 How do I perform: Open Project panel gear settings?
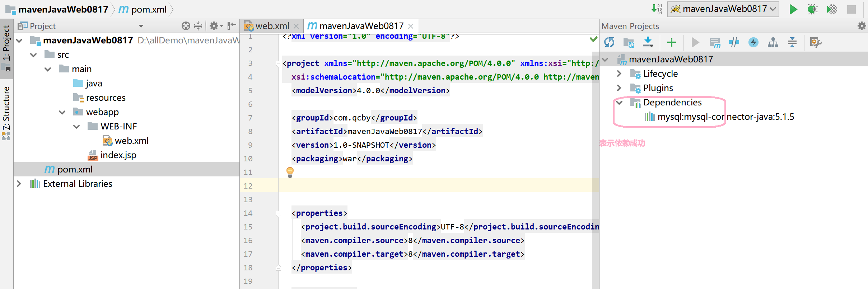point(216,26)
